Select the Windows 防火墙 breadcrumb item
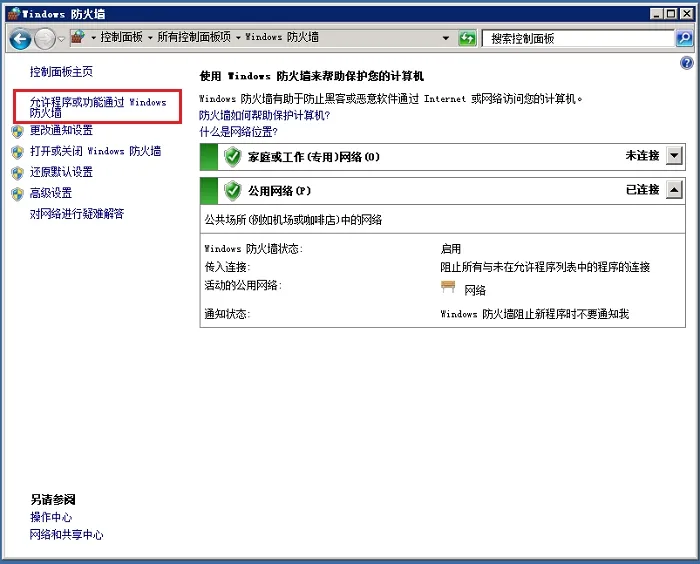 [x=282, y=37]
